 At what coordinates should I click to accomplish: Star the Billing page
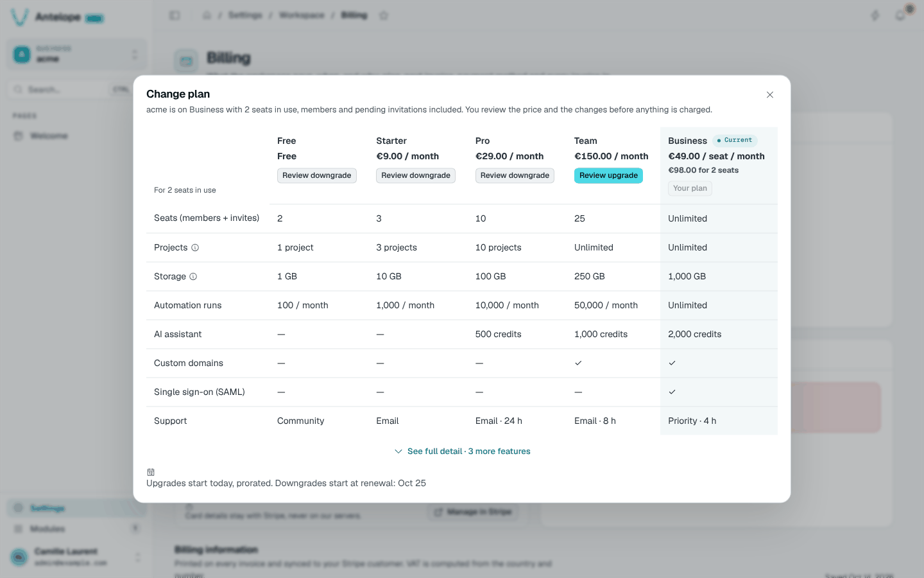point(384,15)
